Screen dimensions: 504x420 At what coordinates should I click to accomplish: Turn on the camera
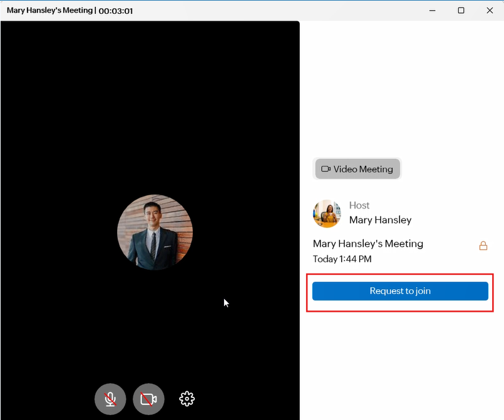(148, 399)
